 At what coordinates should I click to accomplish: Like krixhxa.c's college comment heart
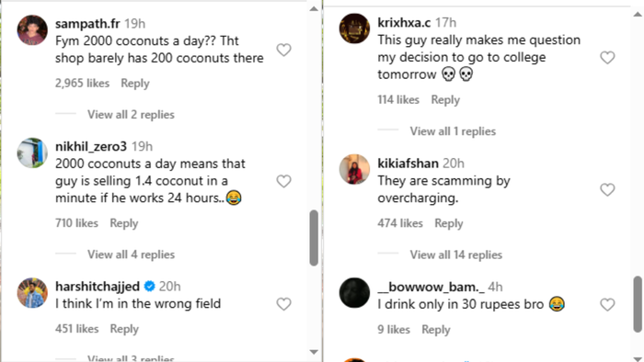pos(607,57)
